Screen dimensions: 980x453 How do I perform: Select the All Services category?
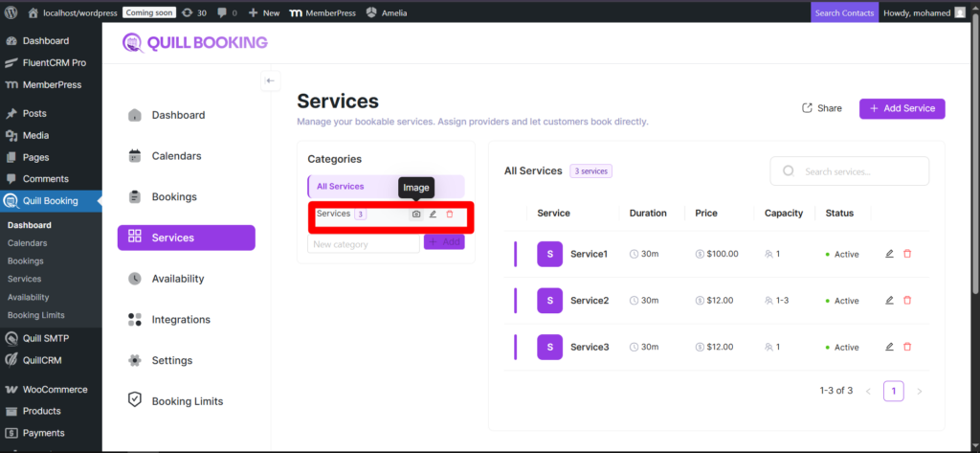coord(386,187)
